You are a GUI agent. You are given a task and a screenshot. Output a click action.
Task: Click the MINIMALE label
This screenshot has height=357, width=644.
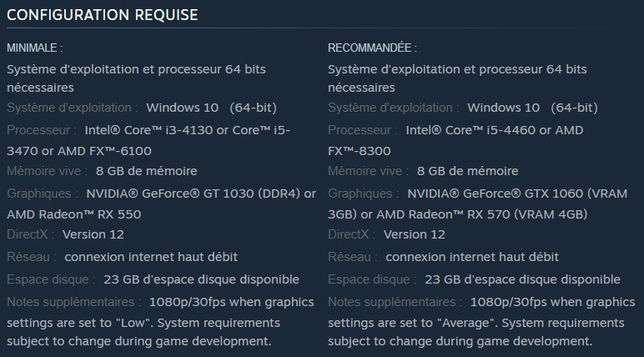coord(35,48)
